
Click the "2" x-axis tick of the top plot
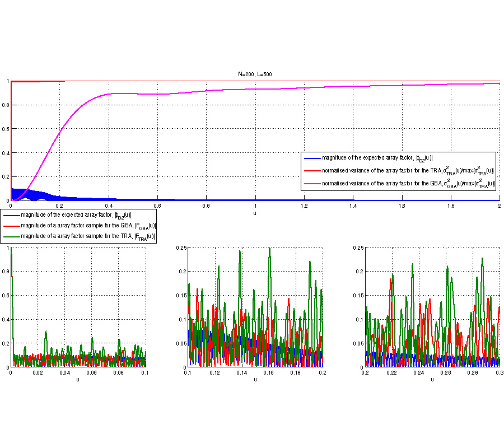[499, 206]
